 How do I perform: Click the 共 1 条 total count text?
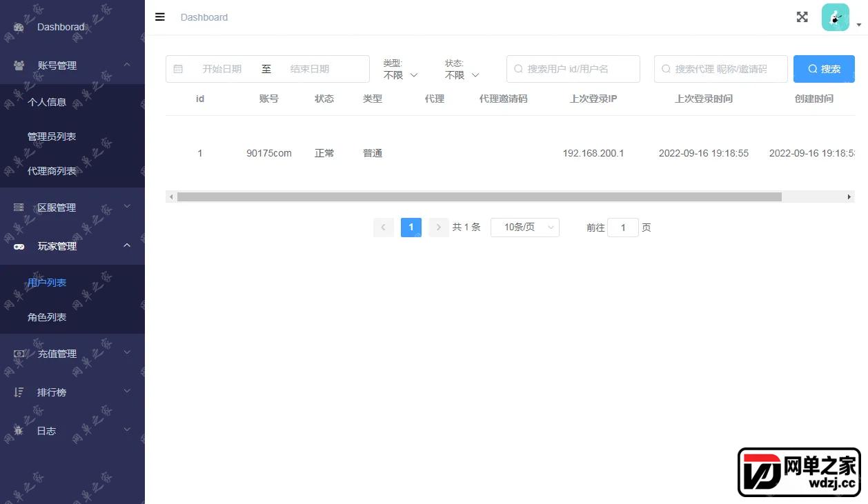coord(466,227)
